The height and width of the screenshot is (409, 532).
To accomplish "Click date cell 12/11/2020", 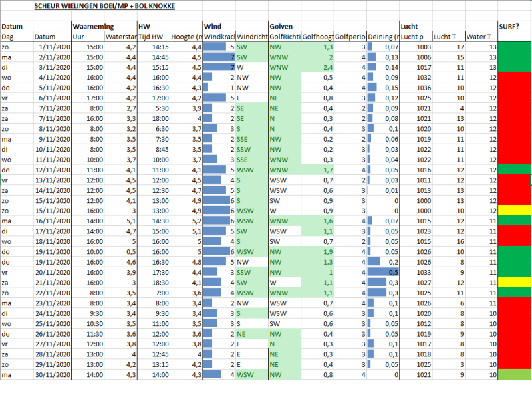I will (x=53, y=170).
